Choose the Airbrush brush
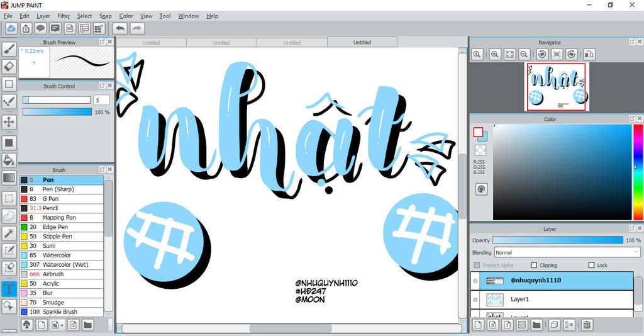Viewport: 644px width, 336px height. (x=62, y=274)
